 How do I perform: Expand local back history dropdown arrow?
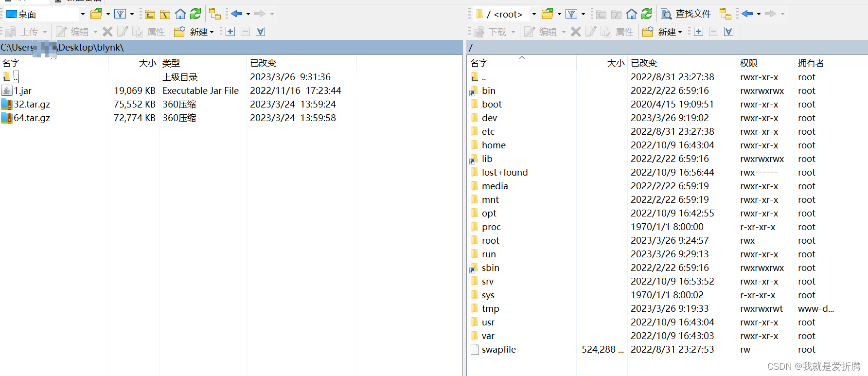click(x=248, y=14)
